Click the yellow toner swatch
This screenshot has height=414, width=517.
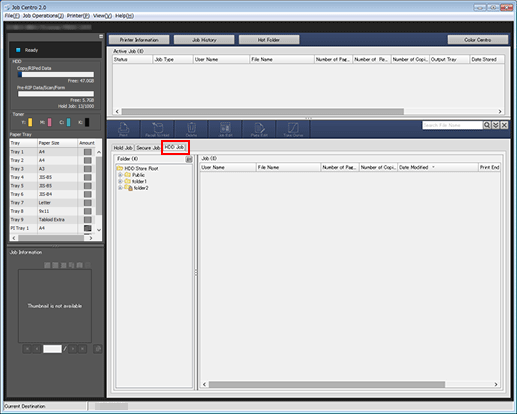click(x=30, y=122)
